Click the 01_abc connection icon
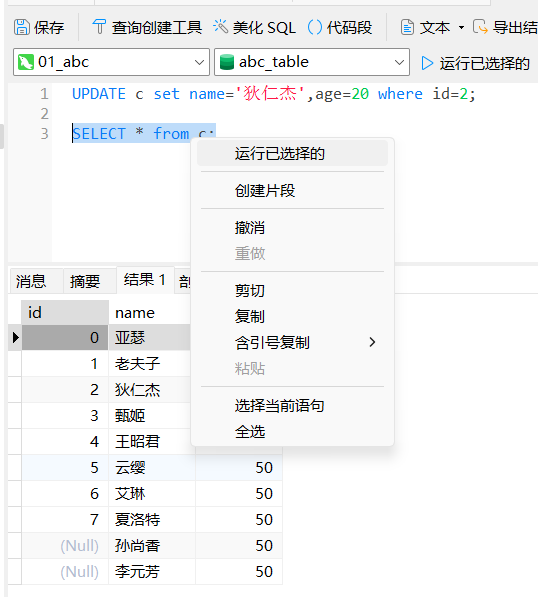This screenshot has width=538, height=597. coord(26,62)
